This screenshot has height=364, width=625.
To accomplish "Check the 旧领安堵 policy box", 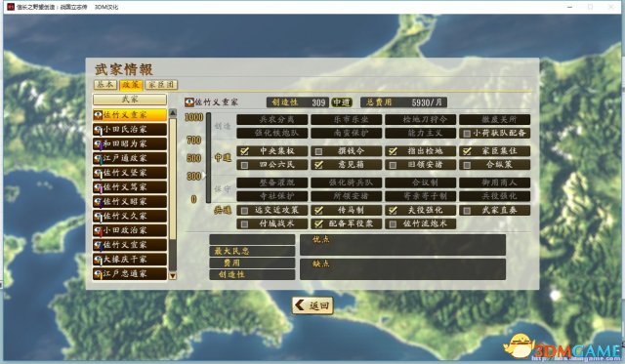I will pos(393,165).
